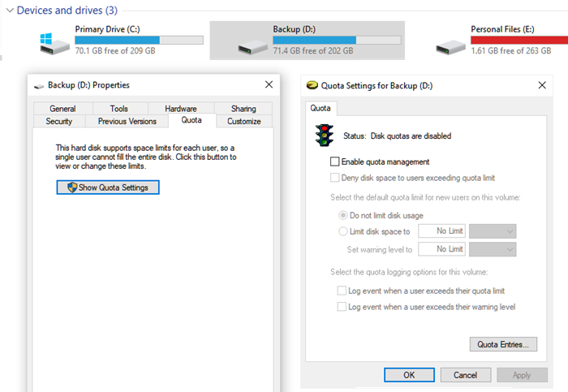Screen dimensions: 568x392
Task: Collapse the Devices and drives group
Action: pyautogui.click(x=10, y=10)
